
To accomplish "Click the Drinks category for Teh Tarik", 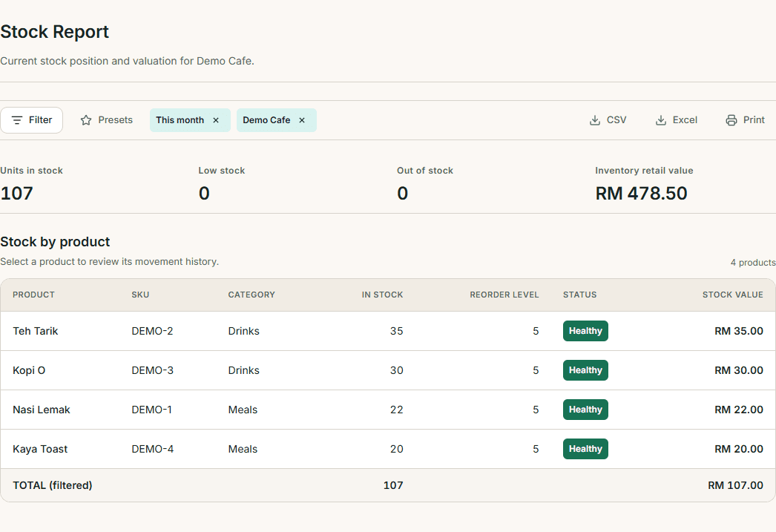I will click(243, 331).
